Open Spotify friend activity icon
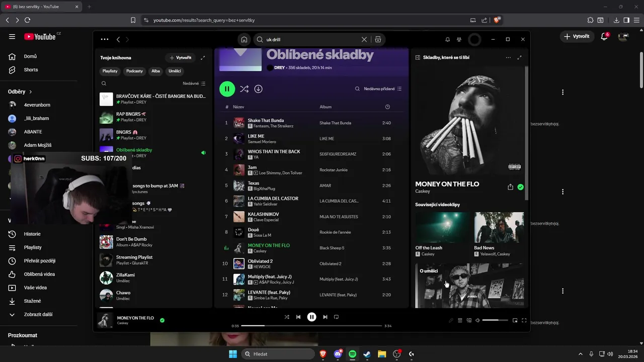The height and width of the screenshot is (362, 644). pos(459,39)
